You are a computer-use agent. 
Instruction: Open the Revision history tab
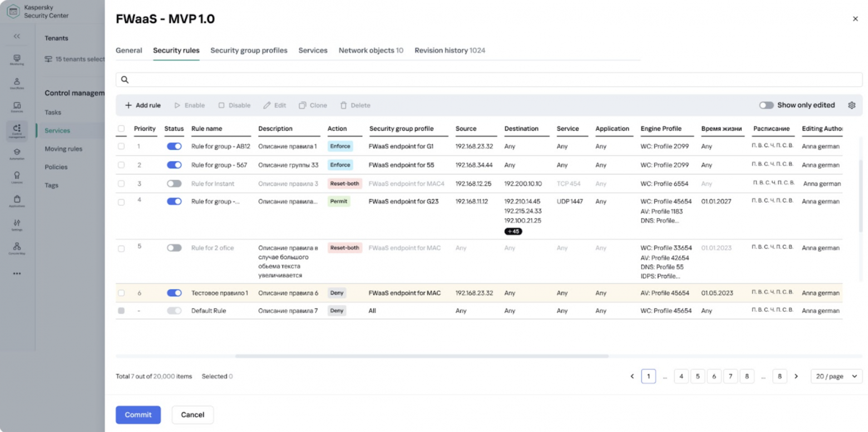coord(450,51)
